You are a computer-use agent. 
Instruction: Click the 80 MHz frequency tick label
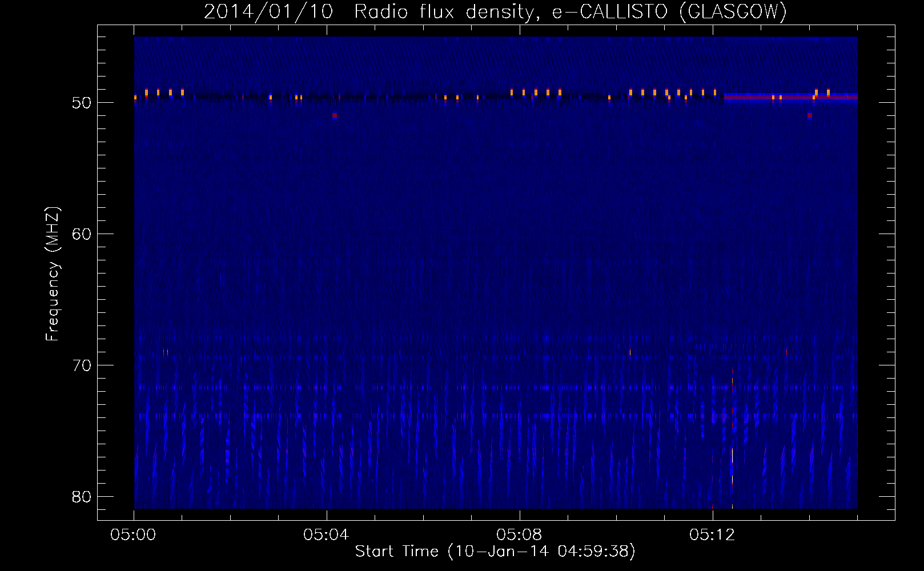[x=82, y=497]
